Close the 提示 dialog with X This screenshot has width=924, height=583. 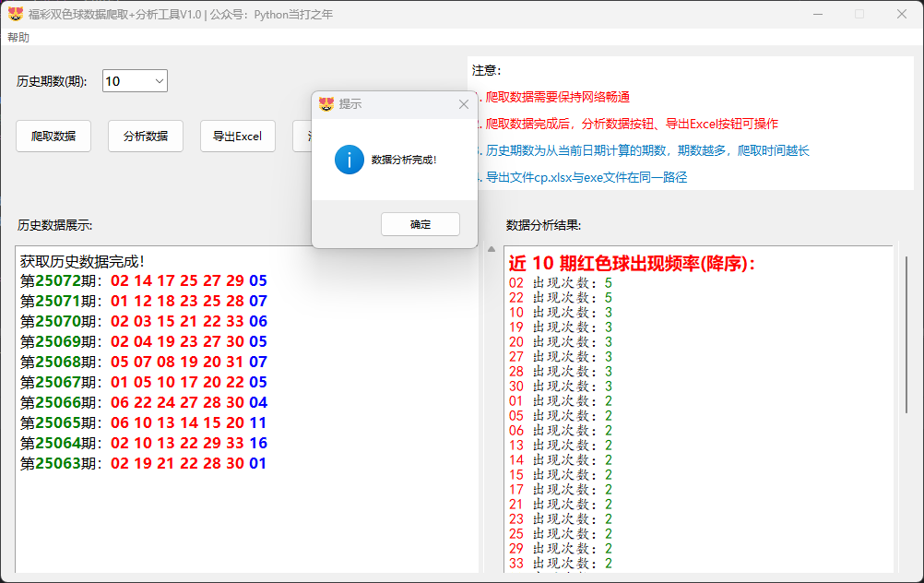[x=464, y=104]
